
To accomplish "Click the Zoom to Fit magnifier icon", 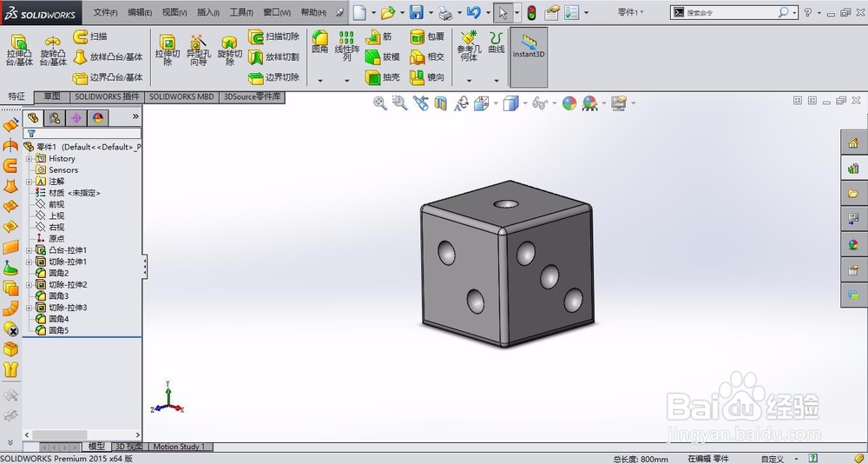I will 380,103.
